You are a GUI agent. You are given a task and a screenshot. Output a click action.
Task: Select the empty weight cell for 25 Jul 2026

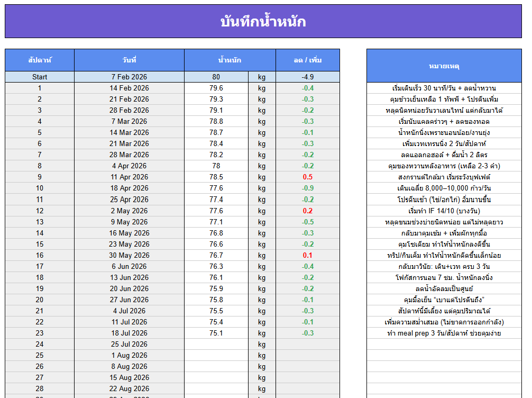216,345
